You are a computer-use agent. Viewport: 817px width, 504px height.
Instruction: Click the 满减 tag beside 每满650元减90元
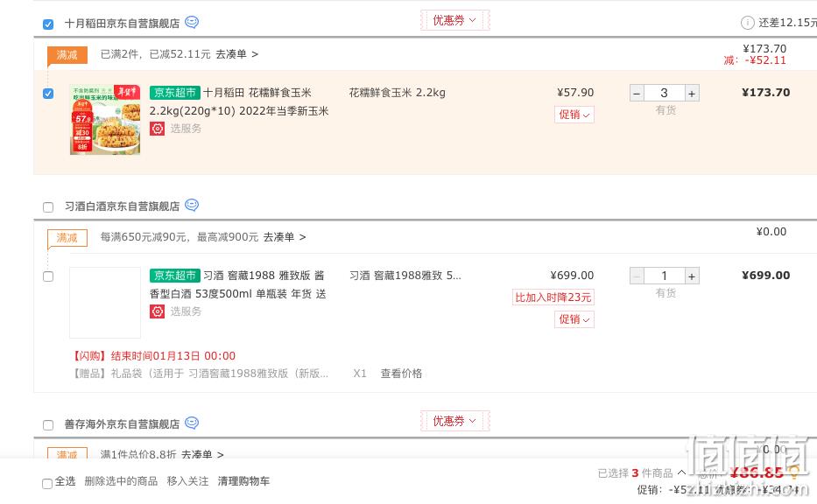67,238
